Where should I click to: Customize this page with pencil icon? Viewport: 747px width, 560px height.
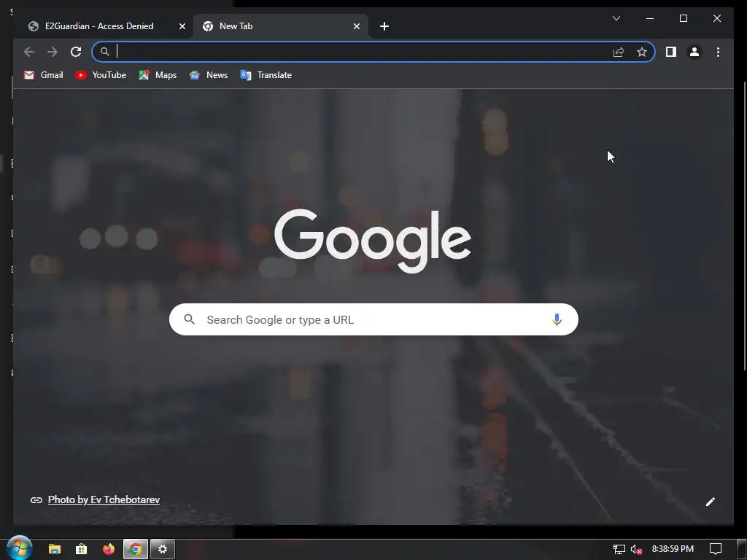(x=711, y=502)
